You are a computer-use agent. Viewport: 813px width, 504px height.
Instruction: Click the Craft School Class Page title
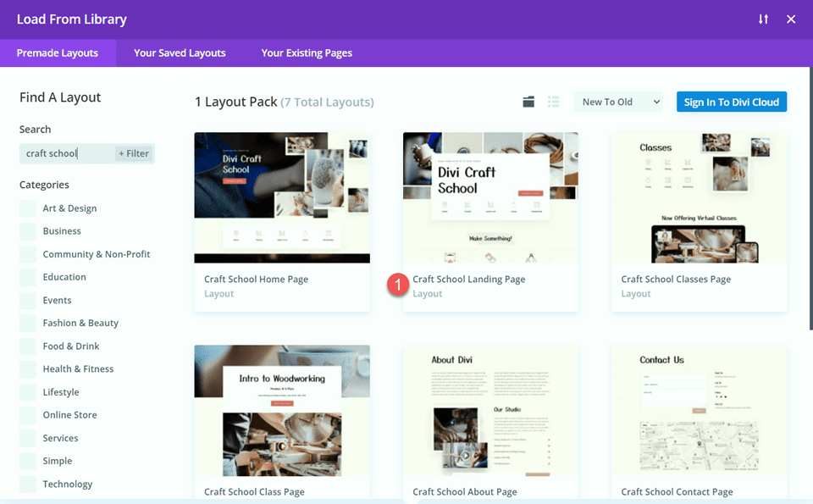coord(254,491)
